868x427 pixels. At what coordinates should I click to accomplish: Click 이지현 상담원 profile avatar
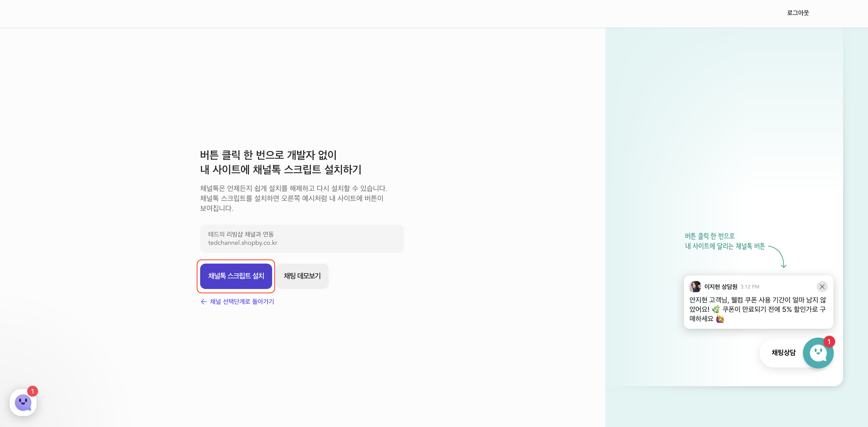click(695, 287)
